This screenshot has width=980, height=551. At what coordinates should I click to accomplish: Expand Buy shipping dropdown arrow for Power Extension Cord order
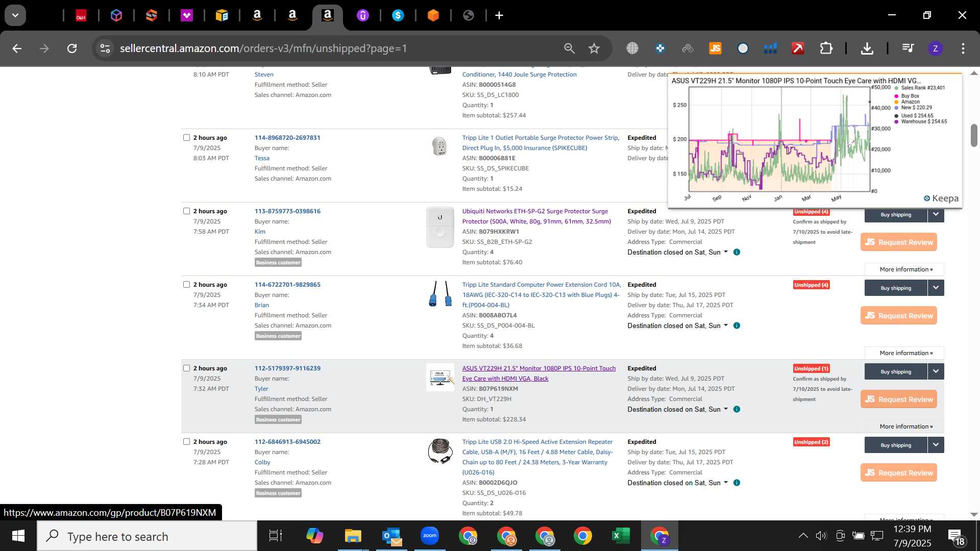coord(936,288)
